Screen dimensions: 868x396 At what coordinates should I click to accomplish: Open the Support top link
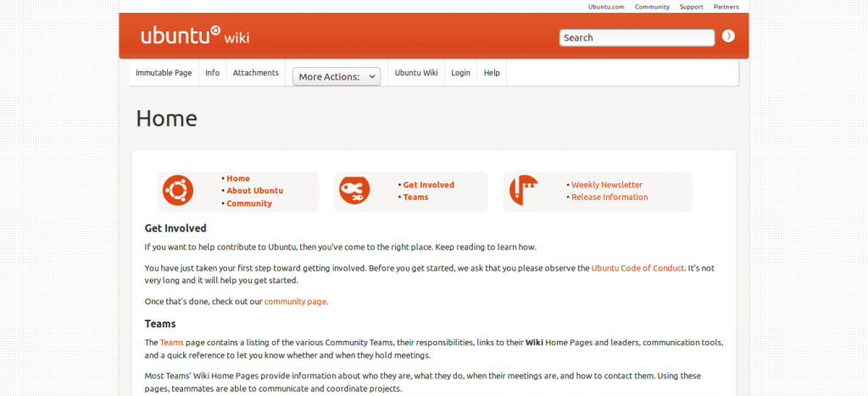(692, 7)
